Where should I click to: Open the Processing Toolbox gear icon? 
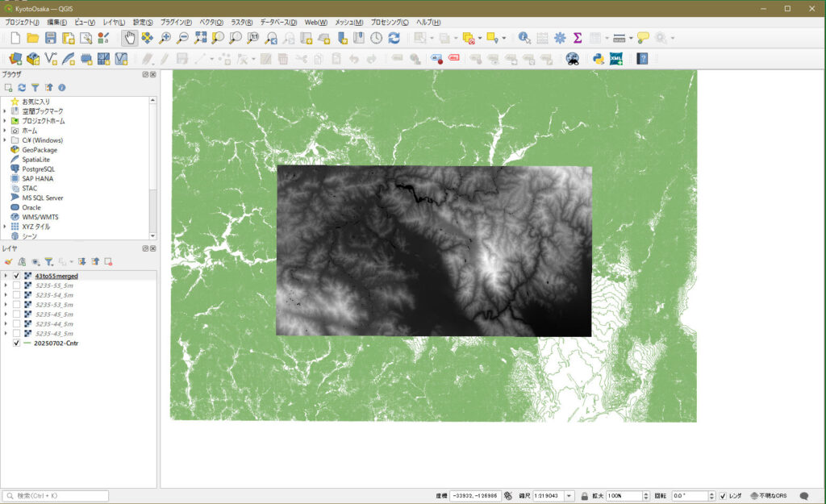560,38
